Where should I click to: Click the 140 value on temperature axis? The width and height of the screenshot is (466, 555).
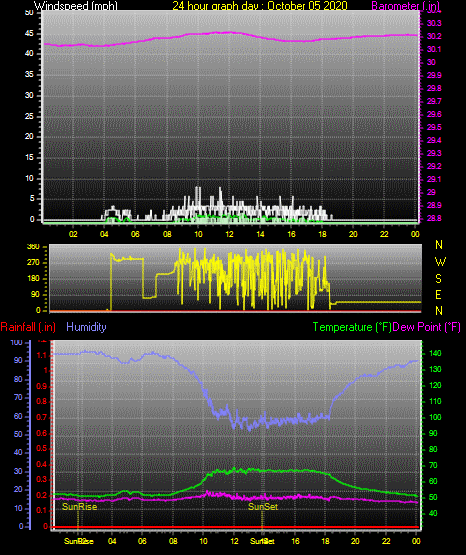click(435, 353)
